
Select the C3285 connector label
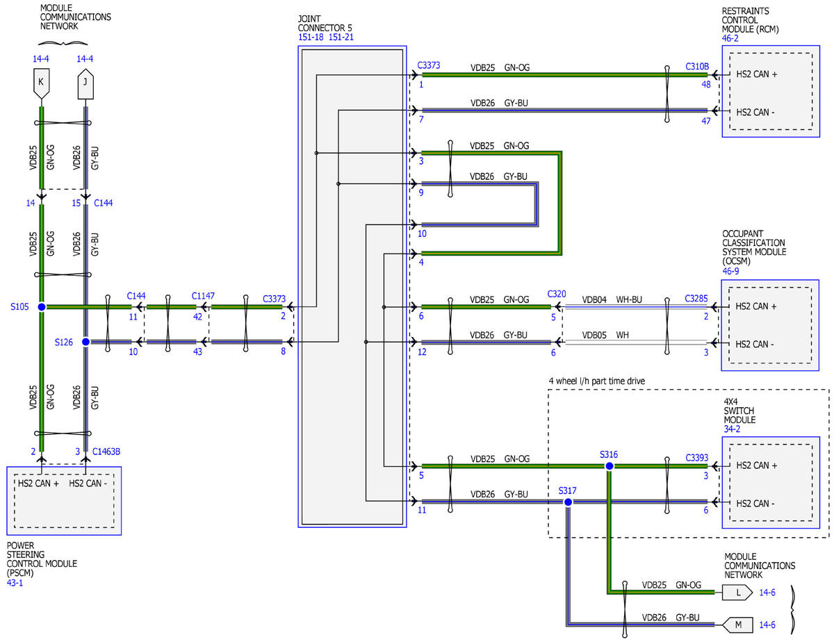(696, 299)
